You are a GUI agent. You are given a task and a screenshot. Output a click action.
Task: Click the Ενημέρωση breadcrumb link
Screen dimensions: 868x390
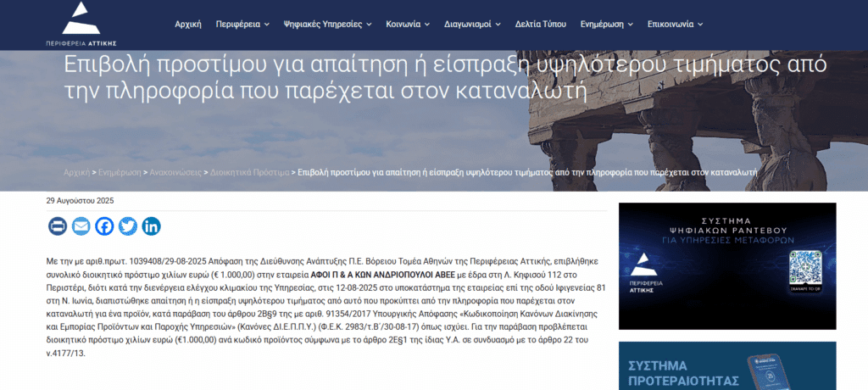tap(120, 172)
